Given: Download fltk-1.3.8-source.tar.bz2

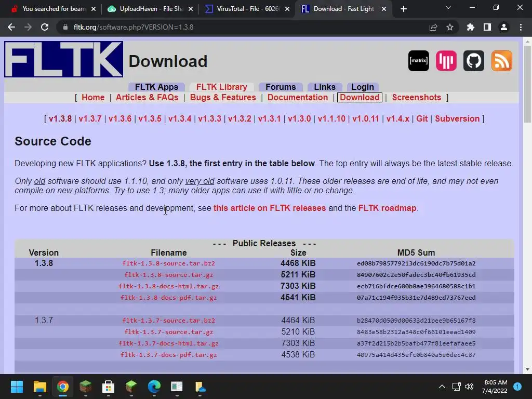Looking at the screenshot, I should (169, 263).
